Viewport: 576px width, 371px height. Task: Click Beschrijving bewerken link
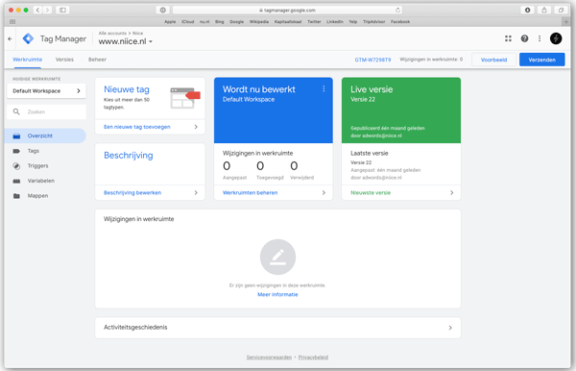coord(132,192)
